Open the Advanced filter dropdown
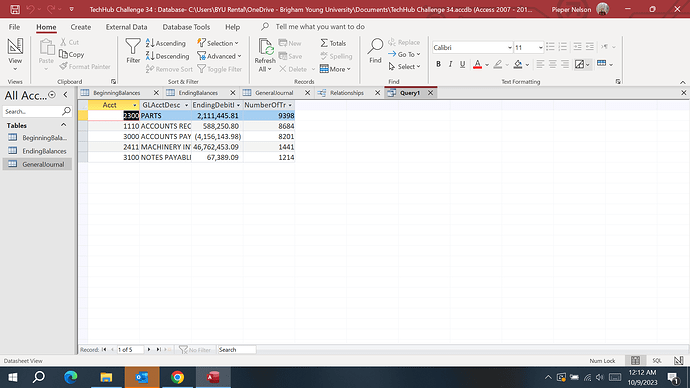Screen dimensions: 690x388 219,56
